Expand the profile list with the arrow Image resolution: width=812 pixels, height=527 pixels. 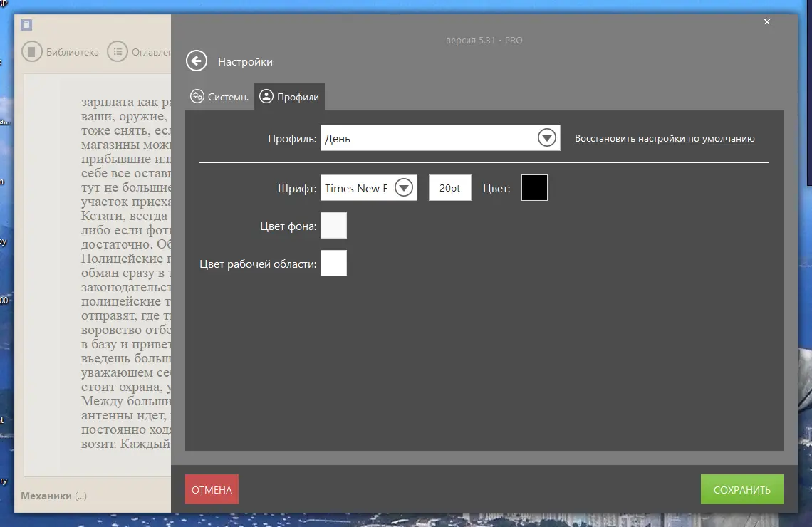tap(547, 137)
